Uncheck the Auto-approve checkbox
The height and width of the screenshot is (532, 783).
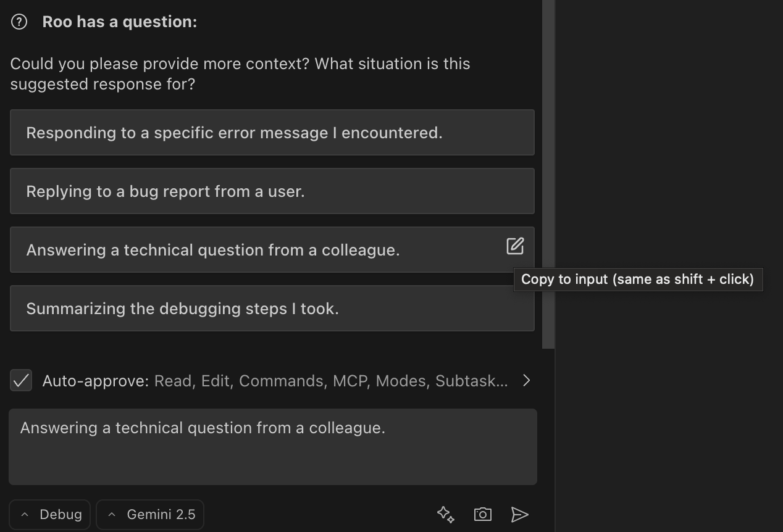20,380
